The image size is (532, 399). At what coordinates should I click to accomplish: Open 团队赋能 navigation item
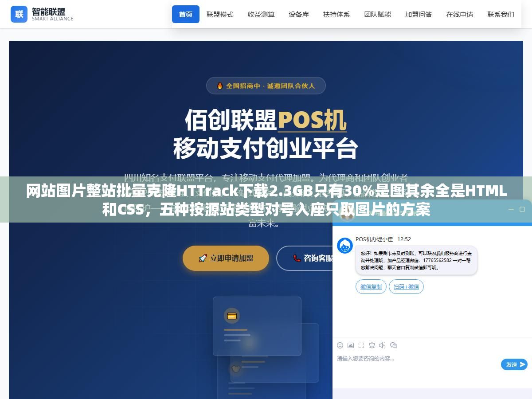tap(378, 14)
